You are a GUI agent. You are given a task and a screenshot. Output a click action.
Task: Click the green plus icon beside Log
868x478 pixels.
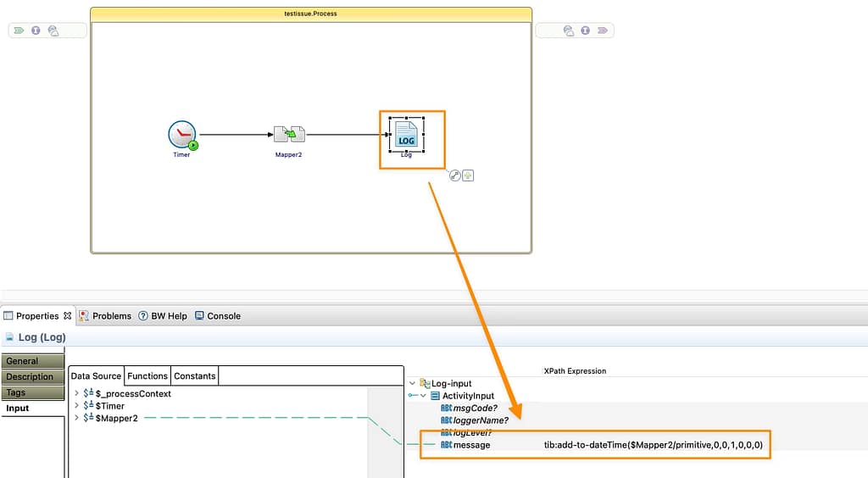[468, 175]
